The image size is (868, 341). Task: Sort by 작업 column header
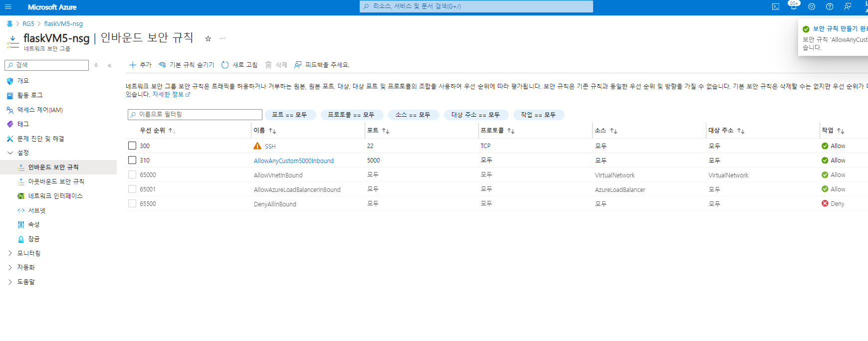(x=833, y=130)
